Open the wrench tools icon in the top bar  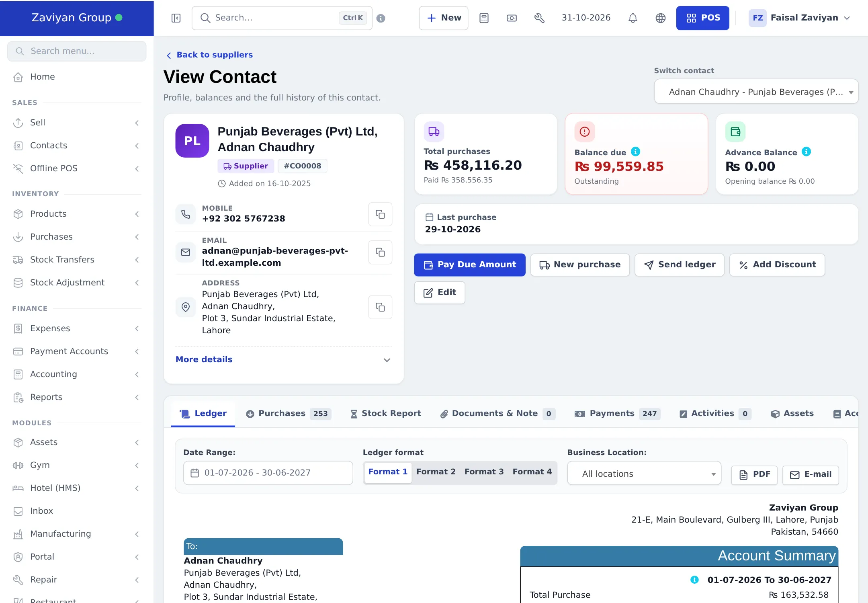point(539,18)
